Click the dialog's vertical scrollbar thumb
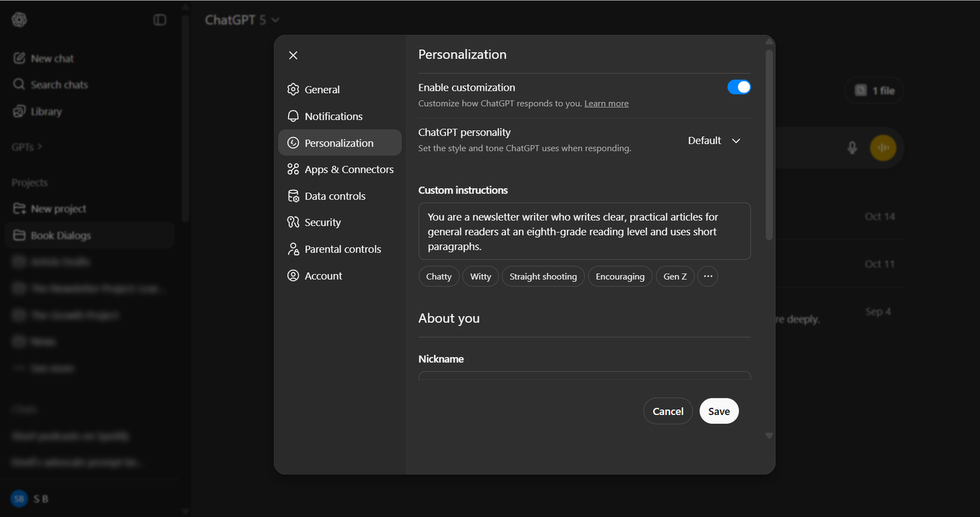The width and height of the screenshot is (980, 517). click(x=769, y=145)
